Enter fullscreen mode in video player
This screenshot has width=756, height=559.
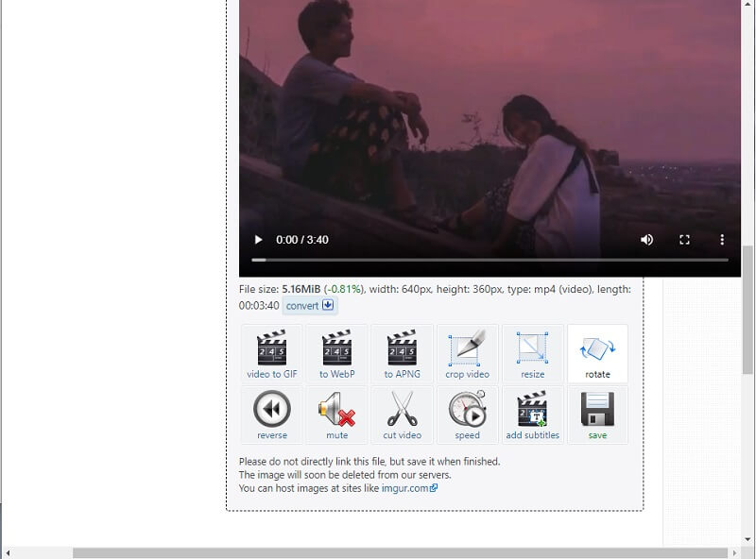pyautogui.click(x=685, y=240)
